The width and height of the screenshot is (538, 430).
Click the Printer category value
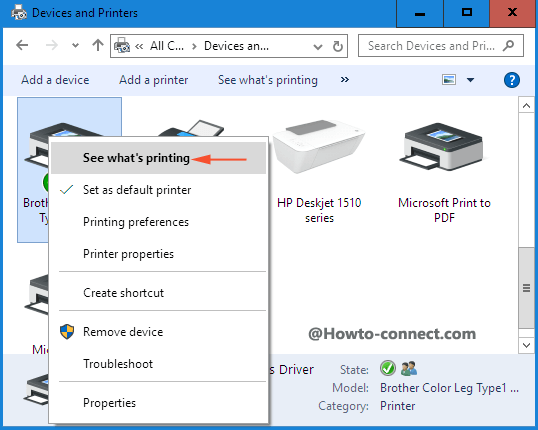(x=397, y=406)
